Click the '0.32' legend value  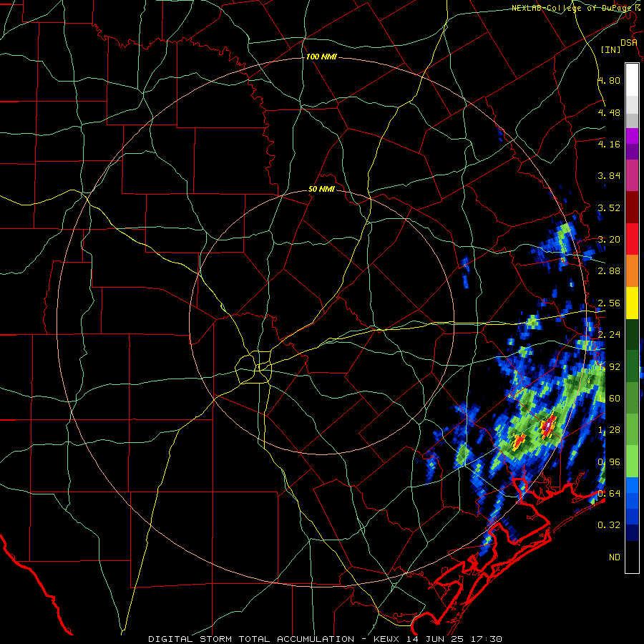tap(609, 525)
